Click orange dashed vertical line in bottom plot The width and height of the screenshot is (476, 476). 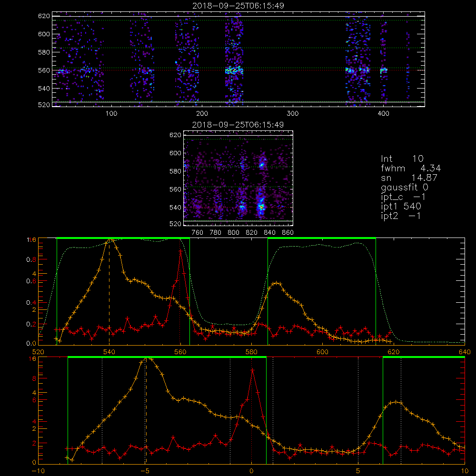pos(146,411)
